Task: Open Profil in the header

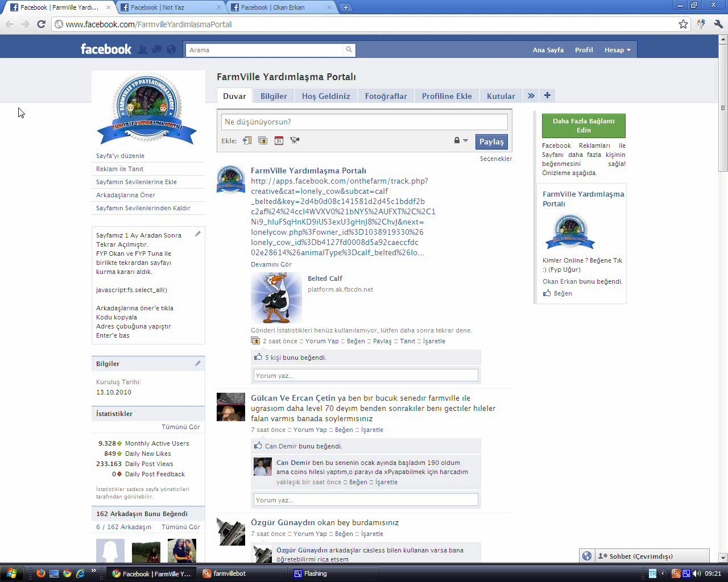Action: (584, 50)
